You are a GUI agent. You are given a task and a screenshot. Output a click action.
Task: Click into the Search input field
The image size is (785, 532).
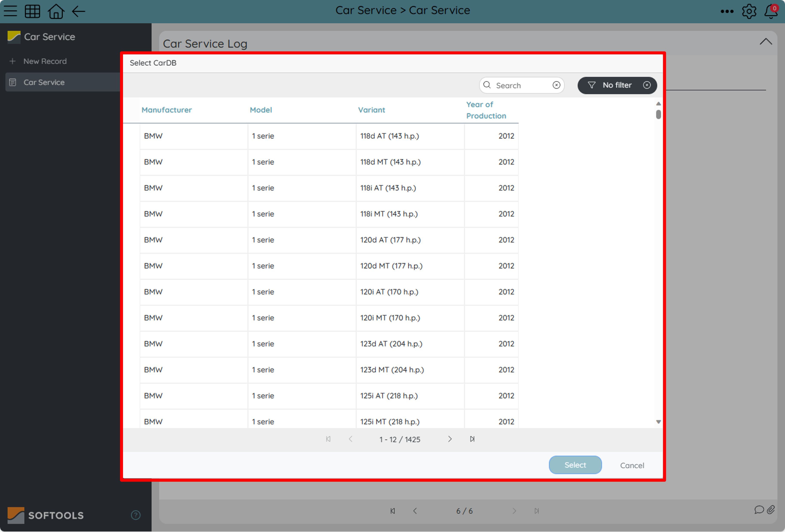pyautogui.click(x=522, y=85)
